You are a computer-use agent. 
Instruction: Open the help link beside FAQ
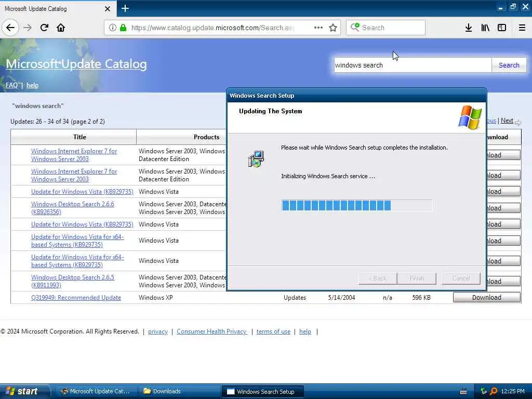(x=32, y=85)
